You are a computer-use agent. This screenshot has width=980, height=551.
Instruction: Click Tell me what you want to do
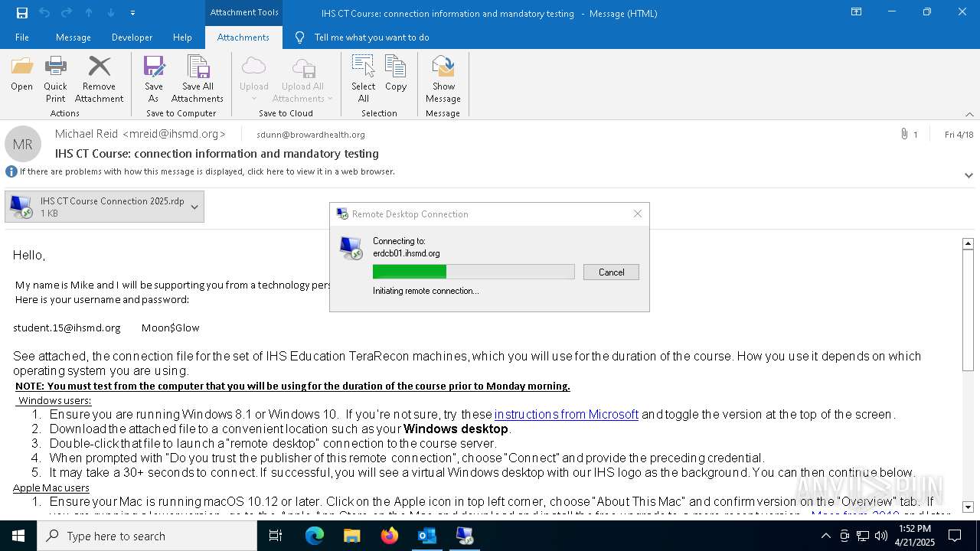pos(371,37)
